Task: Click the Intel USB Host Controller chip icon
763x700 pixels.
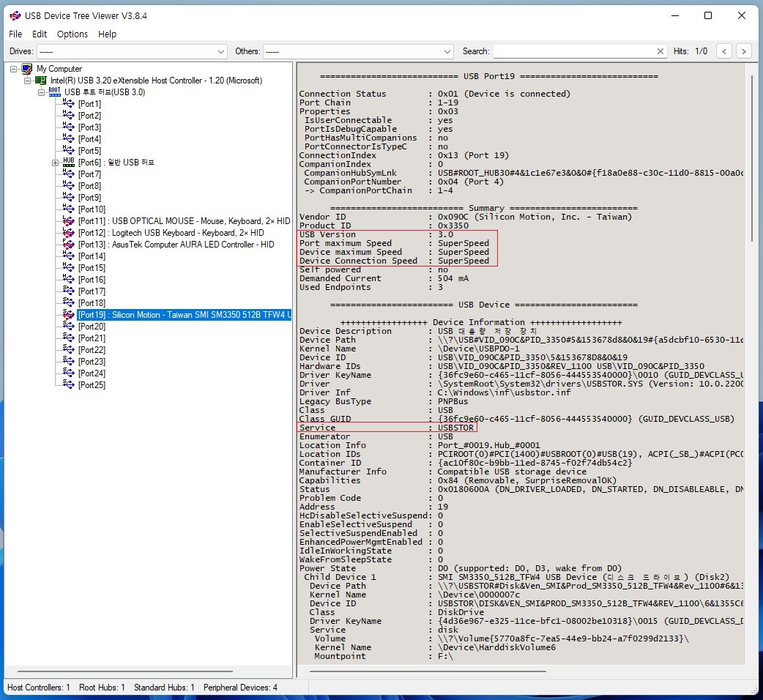Action: point(41,81)
